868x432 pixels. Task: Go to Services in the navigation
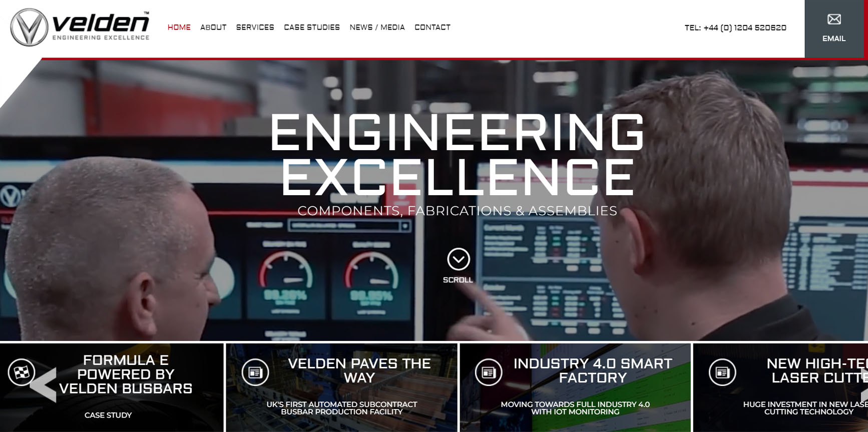pyautogui.click(x=255, y=28)
